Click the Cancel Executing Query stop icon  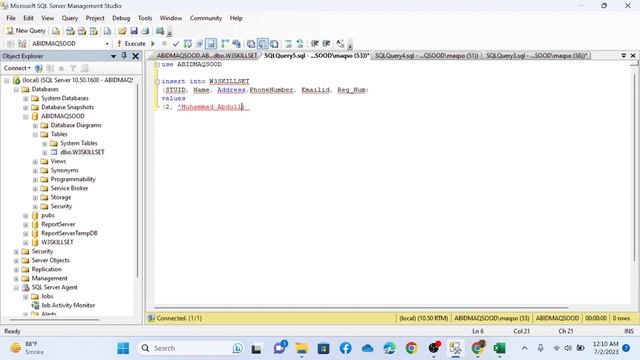(164, 43)
